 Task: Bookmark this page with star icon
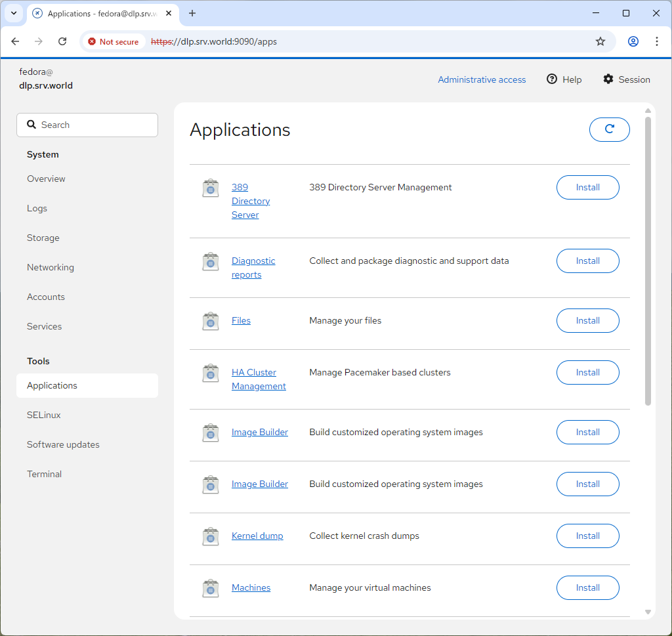pos(600,41)
